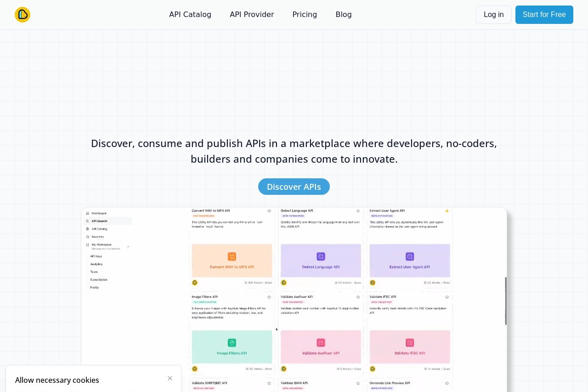588x392 pixels.
Task: Select Analytics in workspace list
Action: [x=96, y=264]
